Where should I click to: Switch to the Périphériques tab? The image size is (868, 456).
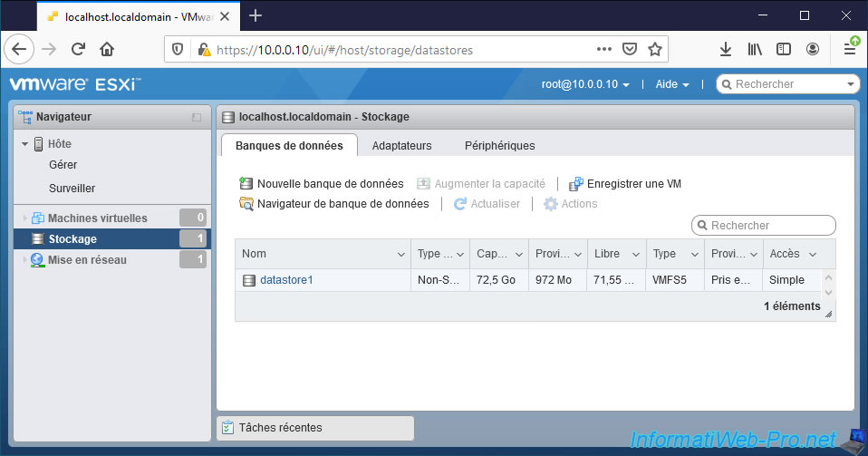click(499, 146)
